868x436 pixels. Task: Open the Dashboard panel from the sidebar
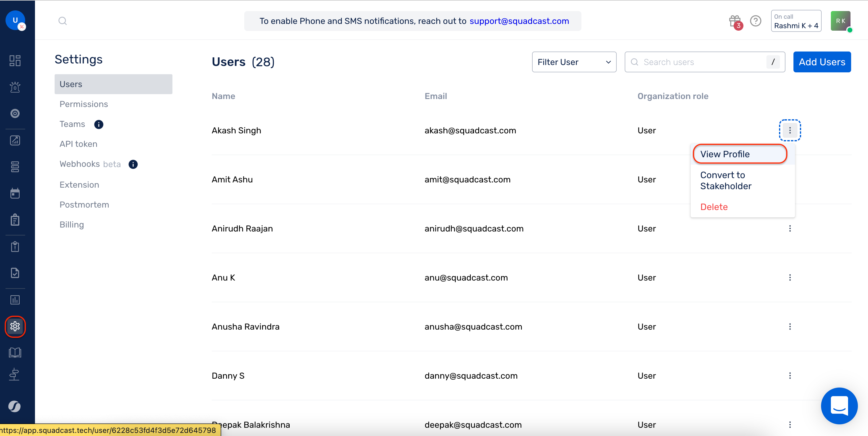click(15, 61)
